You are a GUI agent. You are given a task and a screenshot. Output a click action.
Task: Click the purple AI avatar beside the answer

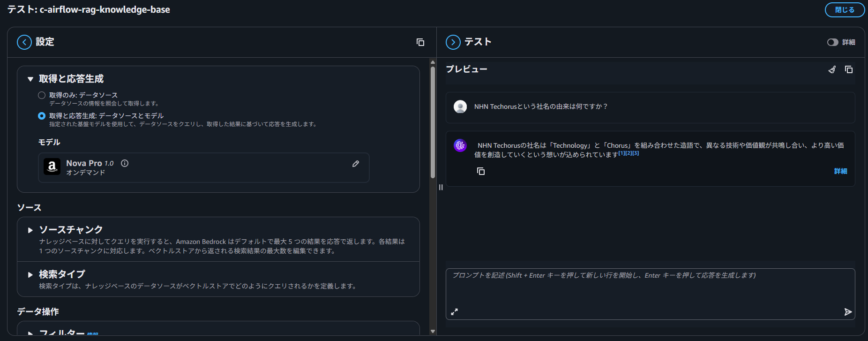(x=460, y=145)
